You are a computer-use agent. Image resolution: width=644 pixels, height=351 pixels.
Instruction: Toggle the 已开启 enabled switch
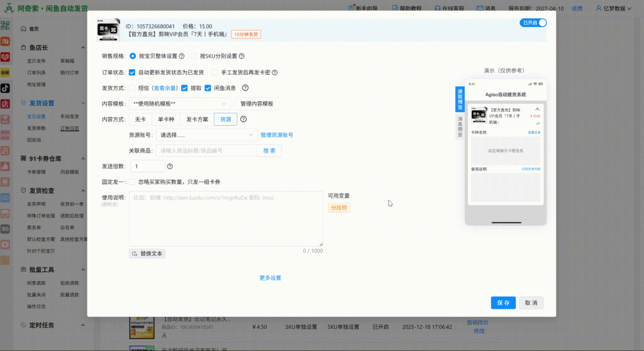pyautogui.click(x=533, y=23)
